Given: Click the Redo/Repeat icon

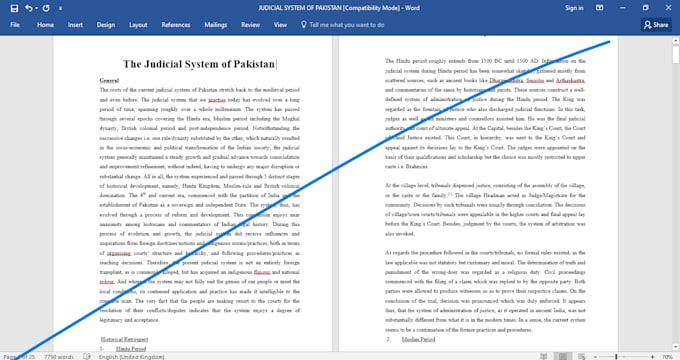Looking at the screenshot, I should point(46,8).
